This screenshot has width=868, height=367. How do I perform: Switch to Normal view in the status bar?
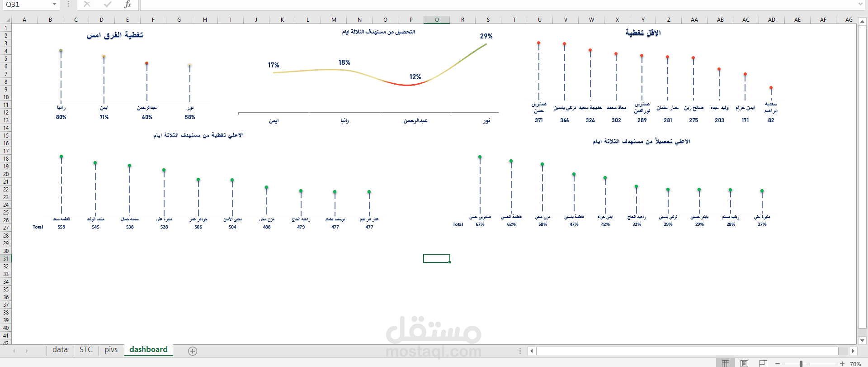(x=726, y=363)
